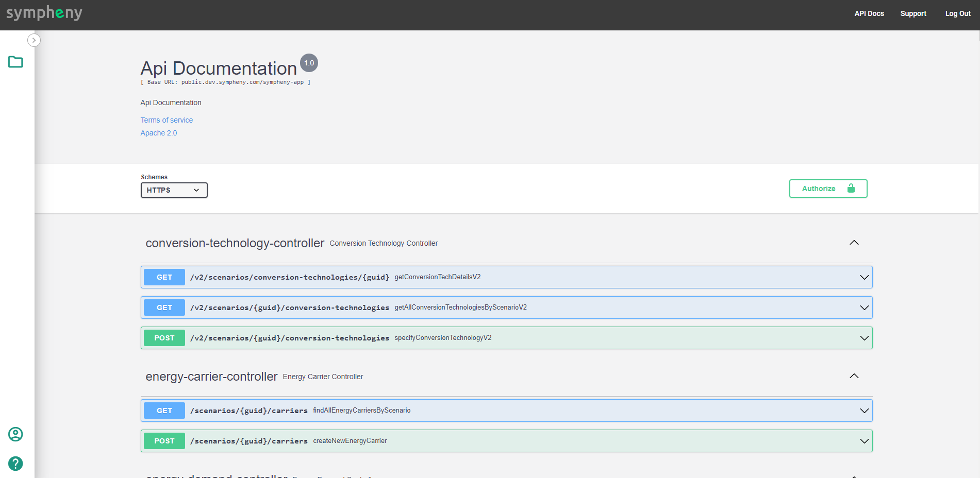Screen dimensions: 980x478
Task: Expand the POST specifyConversionTechnologyV2 endpoint
Action: 864,338
